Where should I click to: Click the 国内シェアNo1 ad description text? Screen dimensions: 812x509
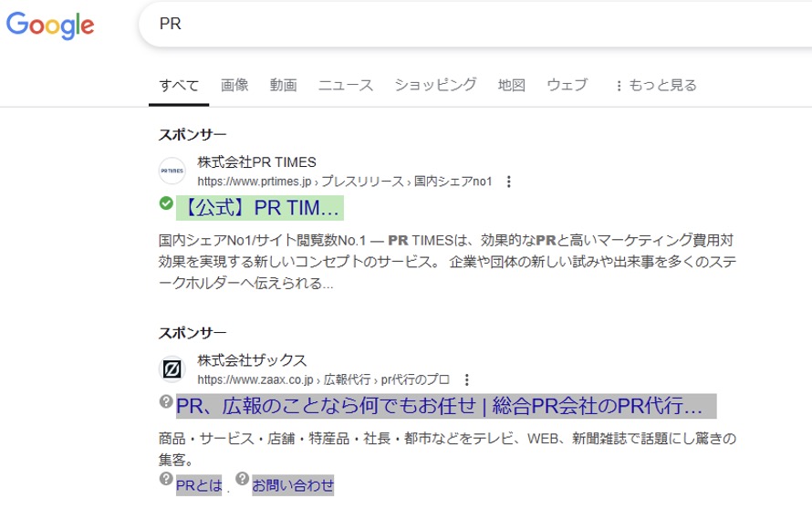pyautogui.click(x=447, y=262)
